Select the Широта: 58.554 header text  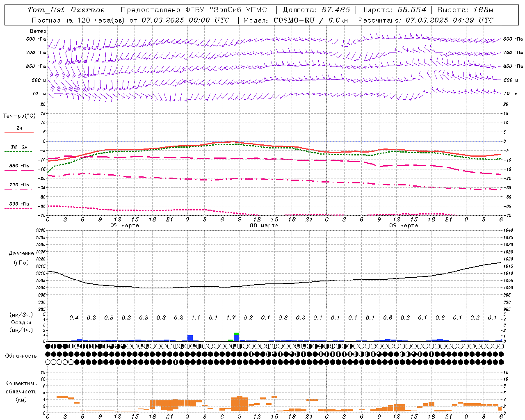click(x=394, y=10)
